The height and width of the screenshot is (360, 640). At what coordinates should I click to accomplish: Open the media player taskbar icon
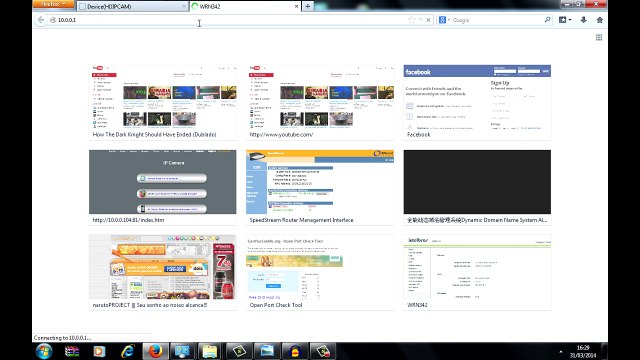pyautogui.click(x=99, y=351)
